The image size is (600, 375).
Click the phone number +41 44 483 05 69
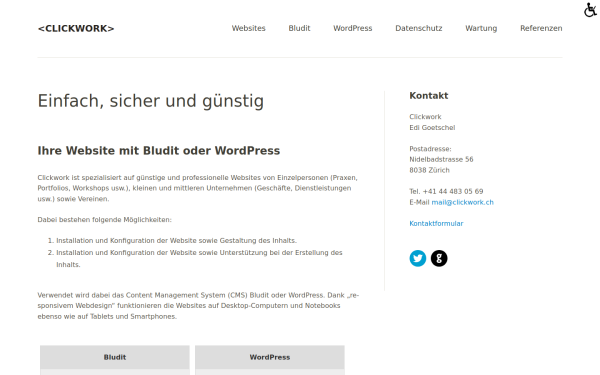coord(453,191)
